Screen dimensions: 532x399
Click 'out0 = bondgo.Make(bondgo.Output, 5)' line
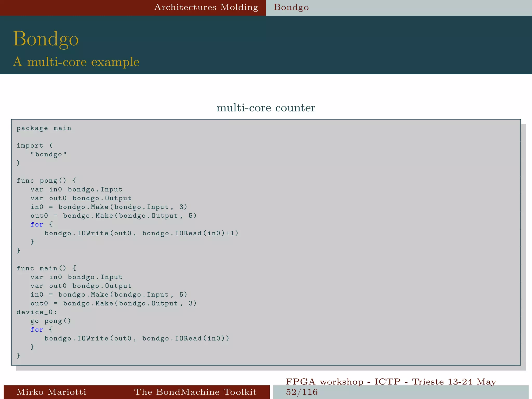click(x=114, y=216)
